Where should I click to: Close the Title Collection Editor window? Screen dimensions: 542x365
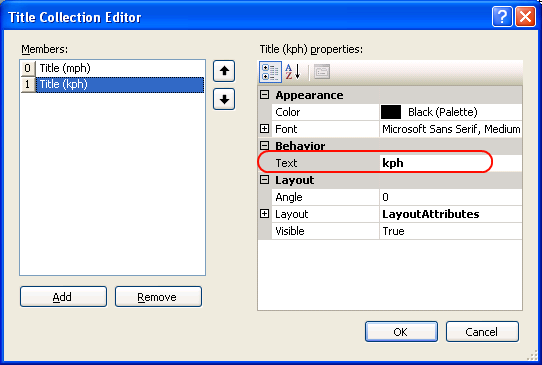point(525,16)
